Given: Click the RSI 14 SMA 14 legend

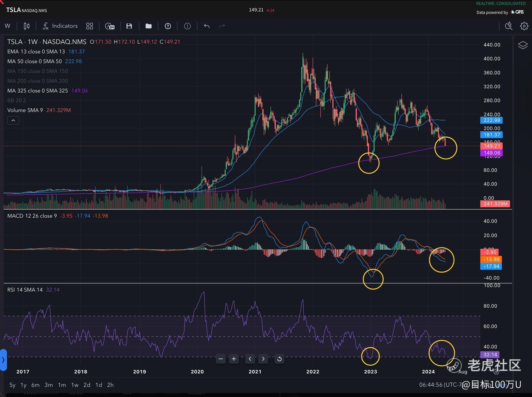Looking at the screenshot, I should (x=25, y=290).
